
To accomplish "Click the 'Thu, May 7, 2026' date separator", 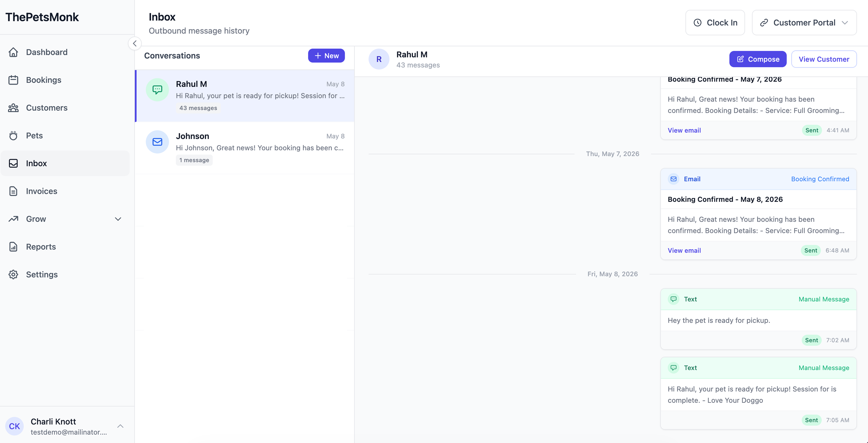I will point(613,154).
